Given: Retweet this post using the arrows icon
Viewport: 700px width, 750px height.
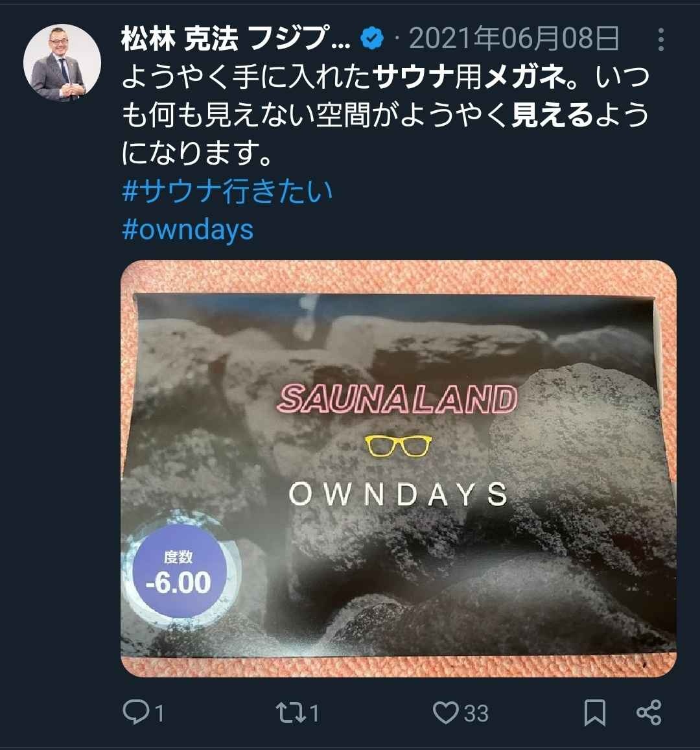Looking at the screenshot, I should click(x=291, y=712).
